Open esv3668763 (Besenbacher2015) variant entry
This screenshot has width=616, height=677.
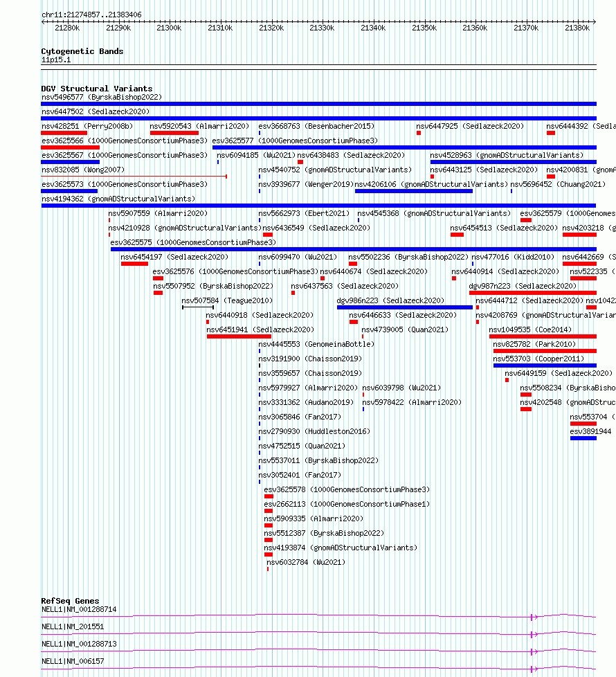pyautogui.click(x=316, y=127)
